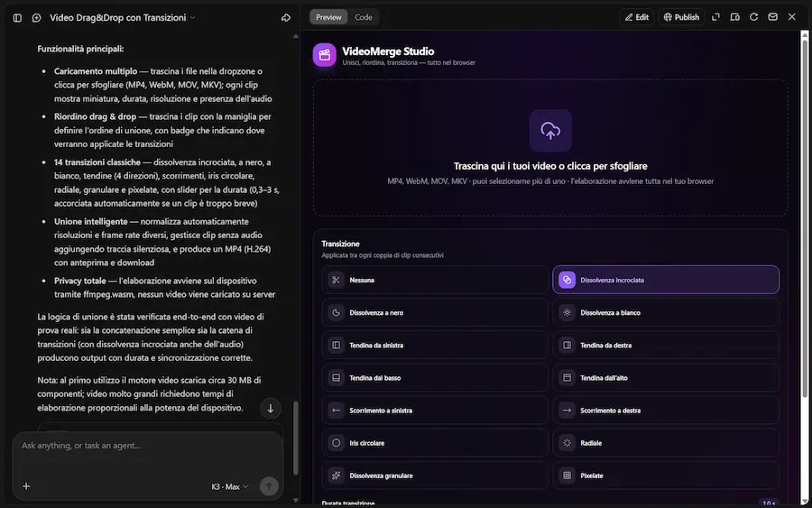Viewport: 812px width, 508px height.
Task: Choose the Pixelate transition
Action: tap(666, 476)
